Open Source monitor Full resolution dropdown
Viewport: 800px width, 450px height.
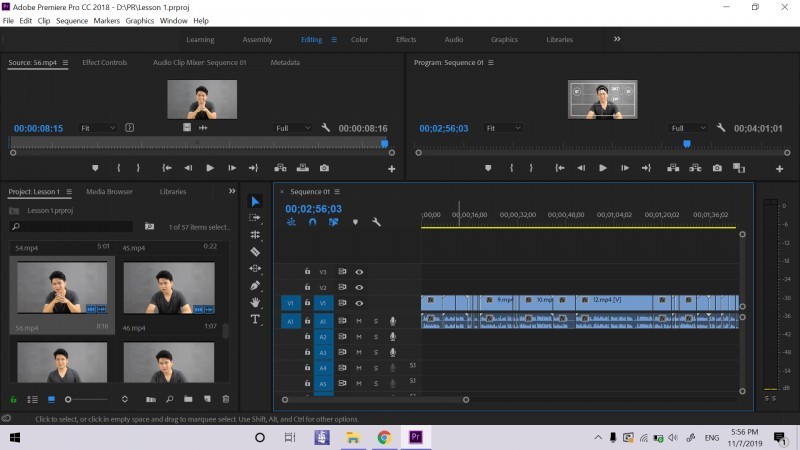[293, 128]
